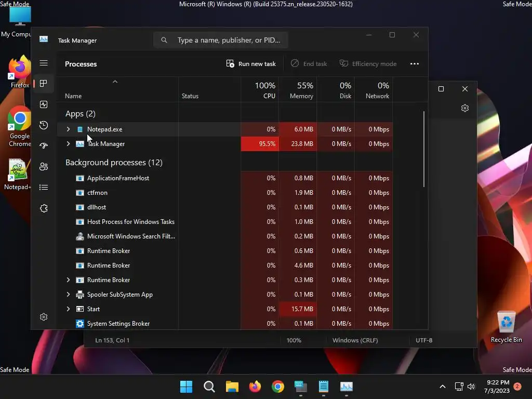Open the Performance page icon in sidebar
Viewport: 532px width, 399px height.
tap(44, 104)
